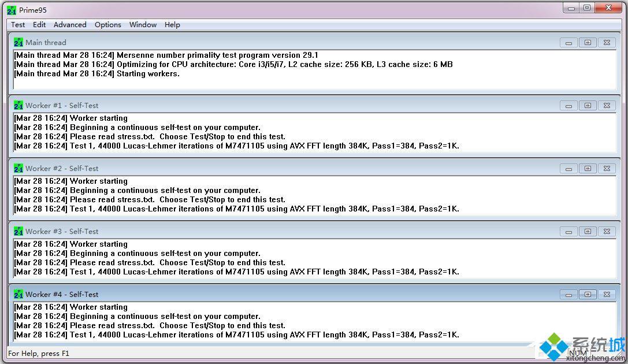Viewport: 628px width, 364px height.
Task: Click 'Worker starting' in Worker #3 log
Action: [x=71, y=244]
